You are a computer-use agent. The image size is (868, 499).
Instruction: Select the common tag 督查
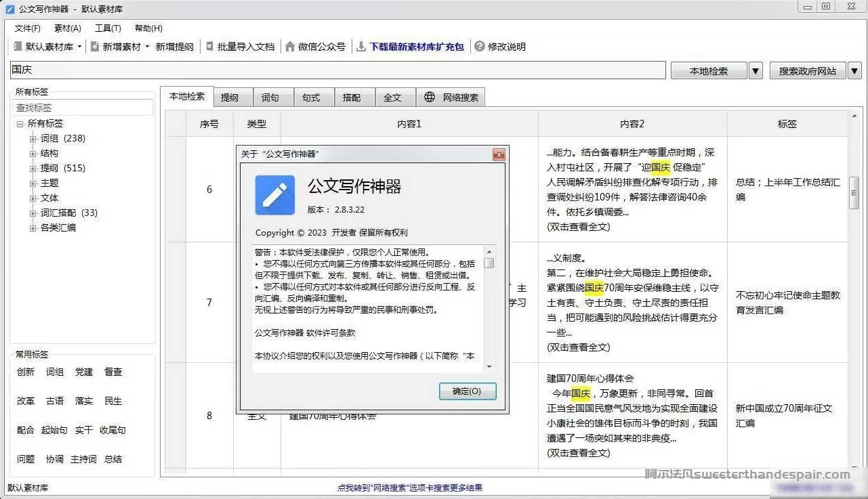[x=113, y=372]
